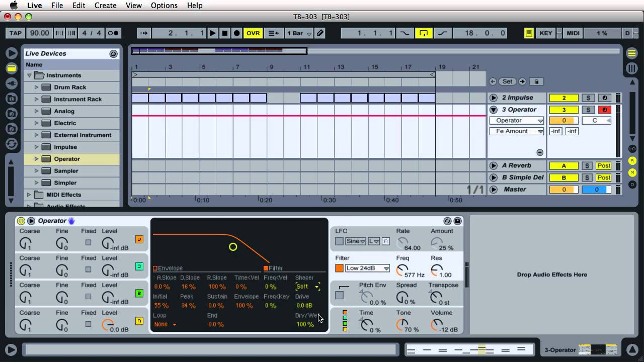Switch to Arrangement view icon
Viewport: 644px width, 362px height.
click(632, 53)
